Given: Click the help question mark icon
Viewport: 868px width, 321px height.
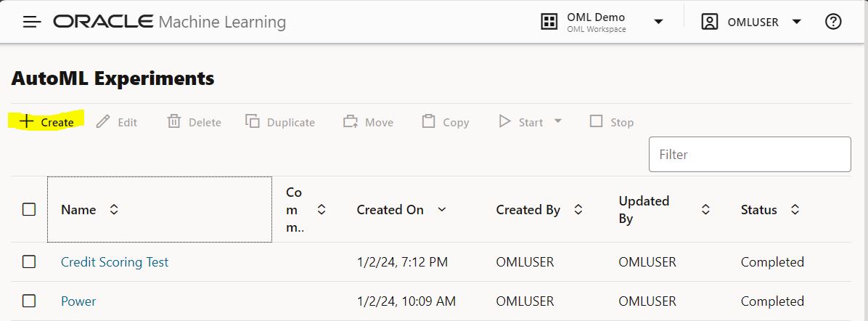Looking at the screenshot, I should pyautogui.click(x=833, y=22).
